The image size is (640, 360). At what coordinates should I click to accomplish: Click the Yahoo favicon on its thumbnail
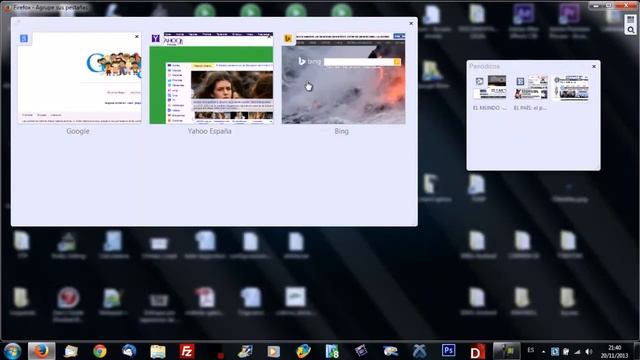[x=156, y=38]
